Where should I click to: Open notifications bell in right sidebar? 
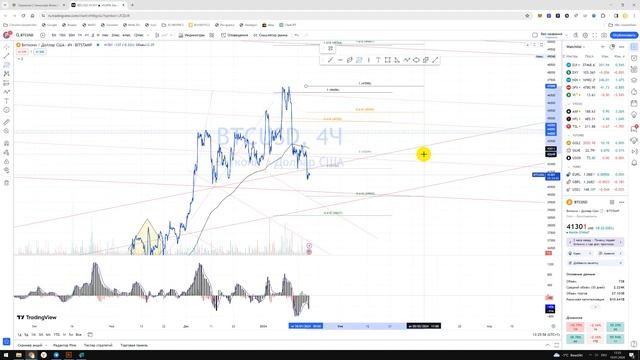point(634,163)
